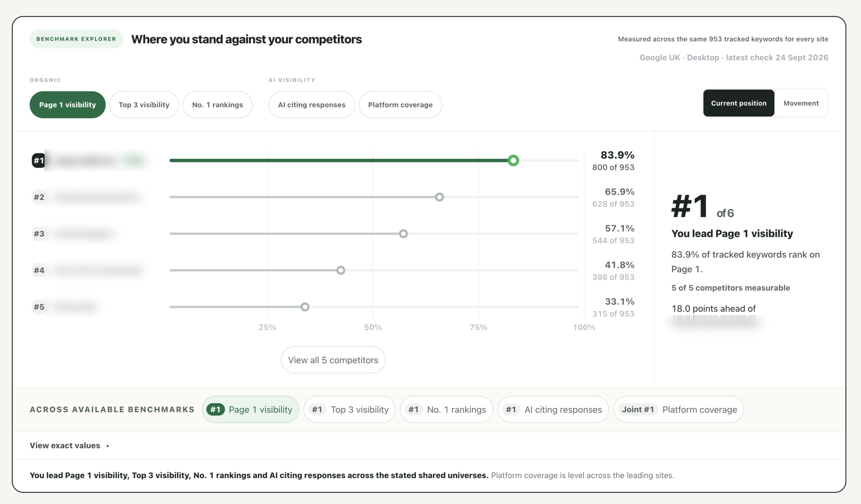The image size is (861, 504).
Task: Click the 50% axis label
Action: click(373, 327)
